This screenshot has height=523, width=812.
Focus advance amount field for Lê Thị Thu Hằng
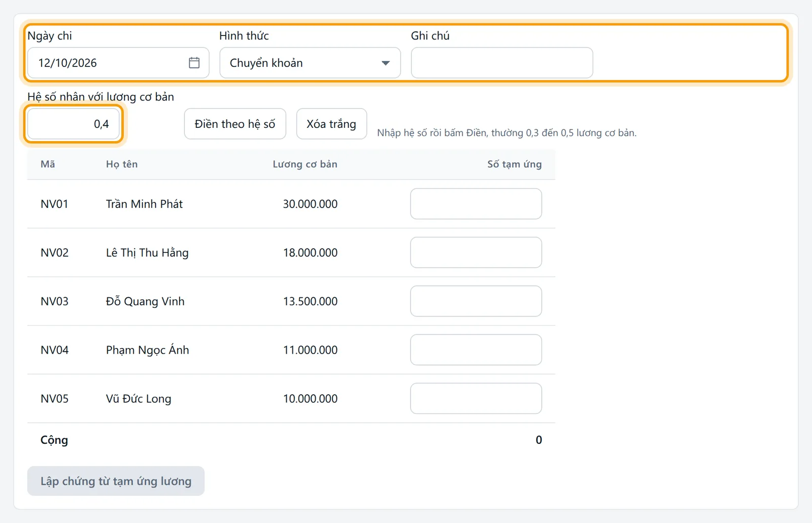point(476,253)
